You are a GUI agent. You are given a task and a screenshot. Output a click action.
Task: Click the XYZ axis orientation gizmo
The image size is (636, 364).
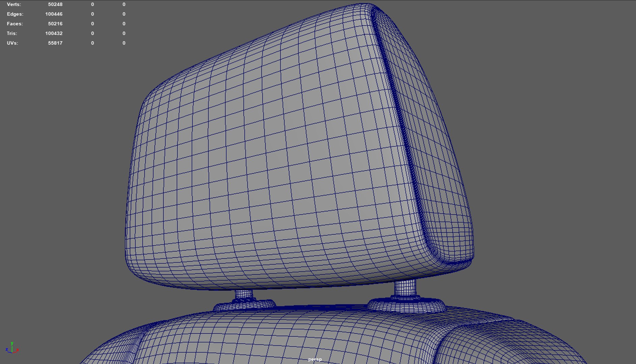pyautogui.click(x=12, y=347)
